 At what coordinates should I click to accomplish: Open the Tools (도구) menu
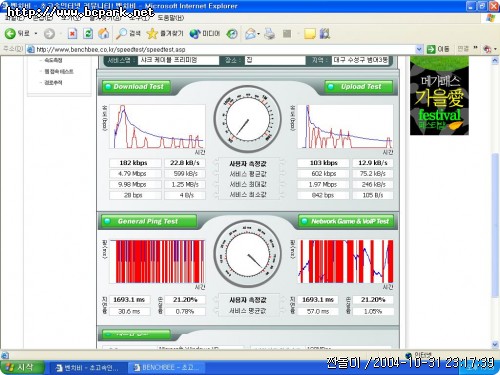click(x=139, y=18)
